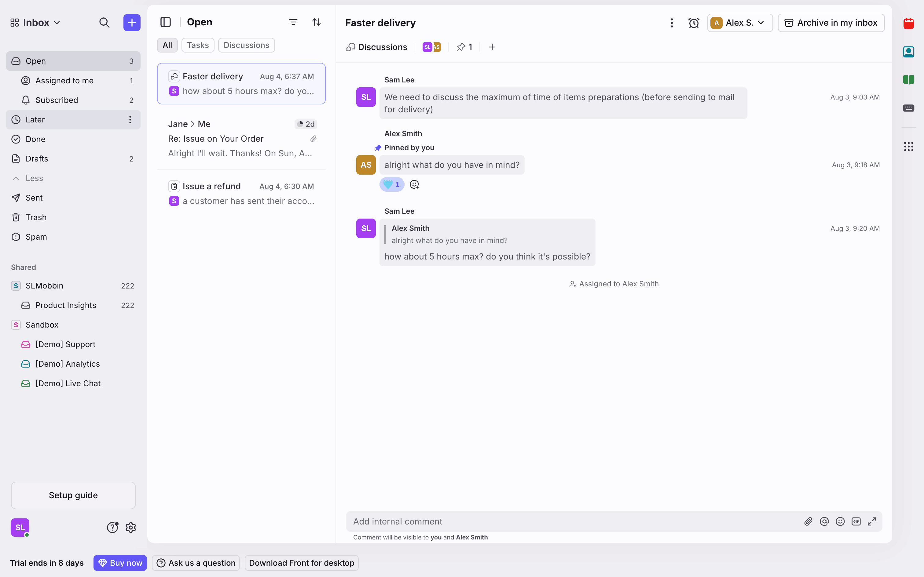Switch to the Tasks filter tab
The image size is (924, 577).
197,45
